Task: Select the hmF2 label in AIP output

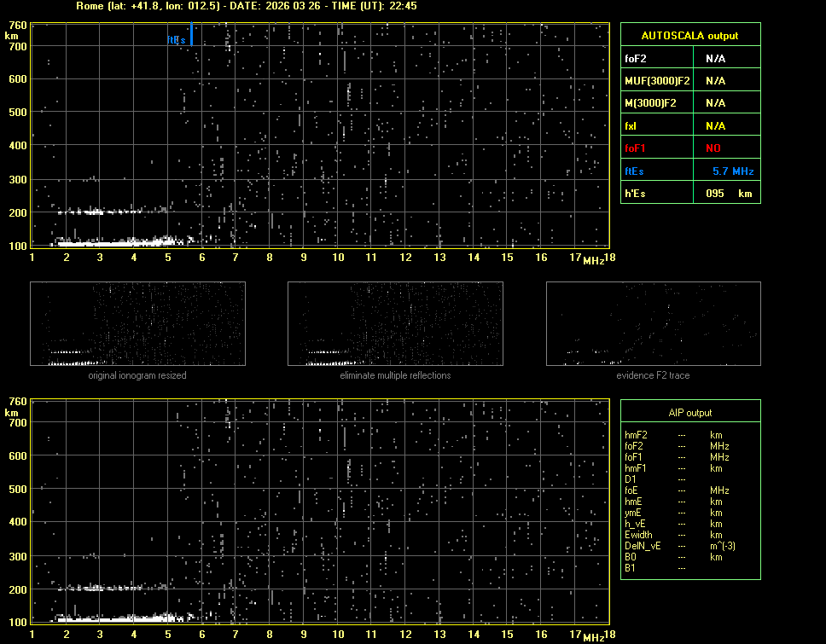Action: (x=637, y=435)
